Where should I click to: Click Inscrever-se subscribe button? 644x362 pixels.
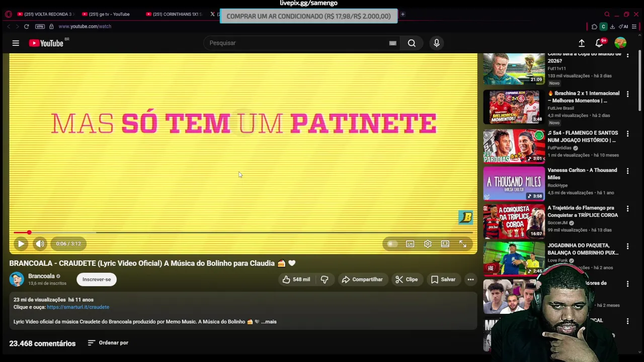pos(97,280)
